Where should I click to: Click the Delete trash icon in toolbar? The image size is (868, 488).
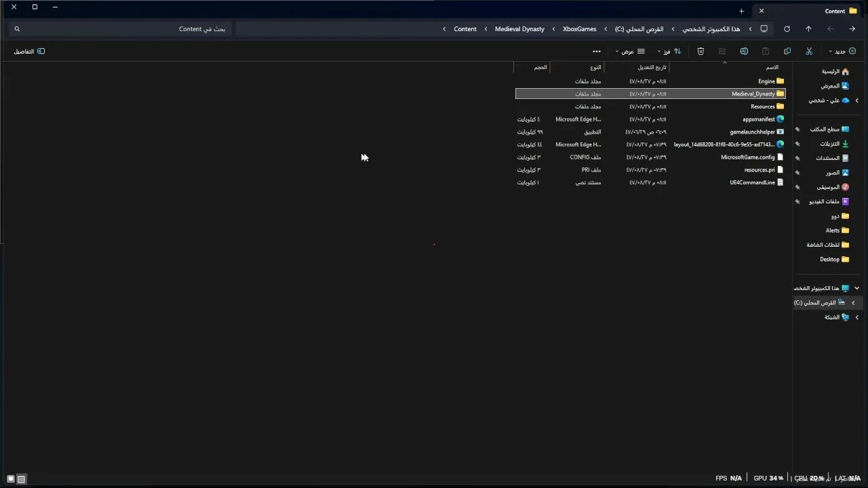tap(701, 52)
